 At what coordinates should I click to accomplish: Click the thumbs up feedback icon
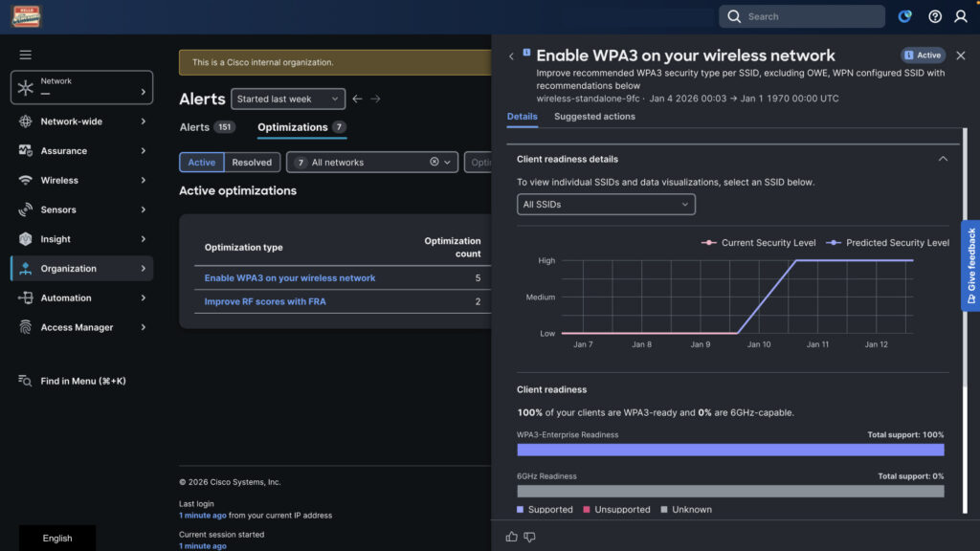click(511, 537)
